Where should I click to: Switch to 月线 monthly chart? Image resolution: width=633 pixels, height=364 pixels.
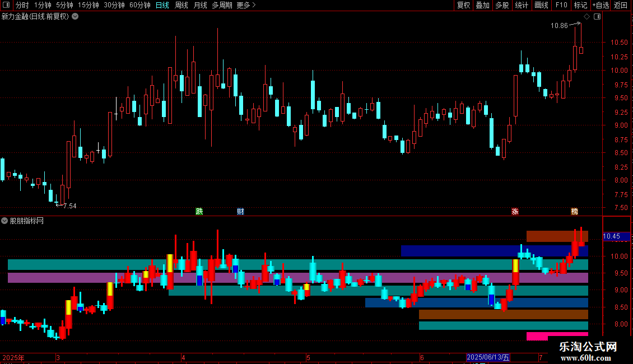[200, 5]
